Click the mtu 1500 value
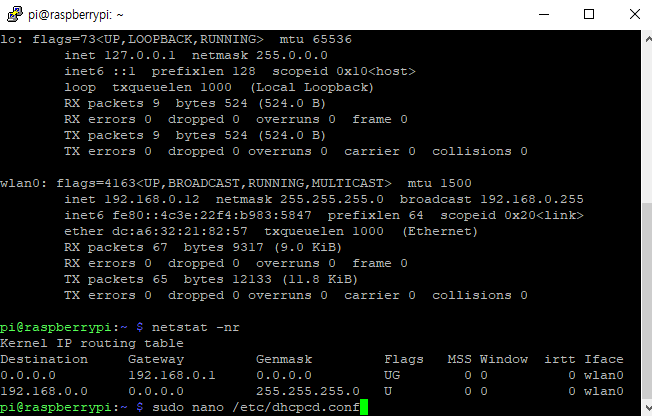 pos(440,183)
